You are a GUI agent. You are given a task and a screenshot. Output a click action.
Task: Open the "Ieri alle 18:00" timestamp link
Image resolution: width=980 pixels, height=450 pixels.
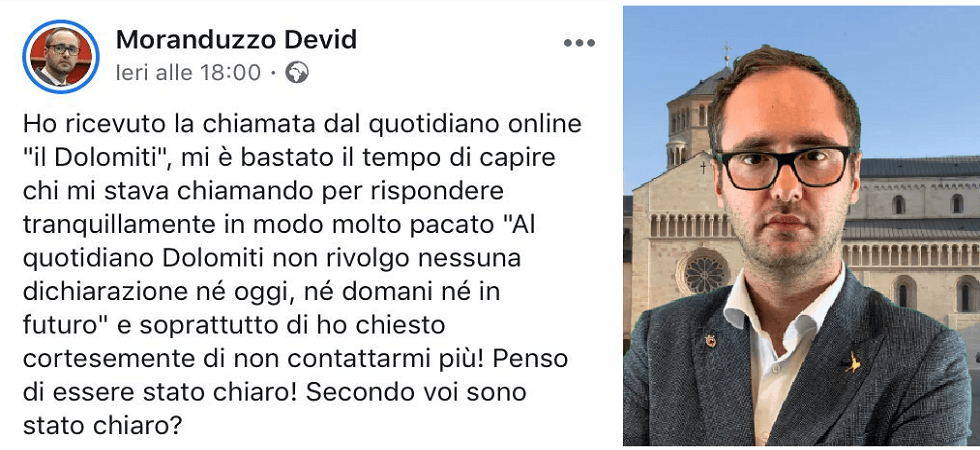188,72
